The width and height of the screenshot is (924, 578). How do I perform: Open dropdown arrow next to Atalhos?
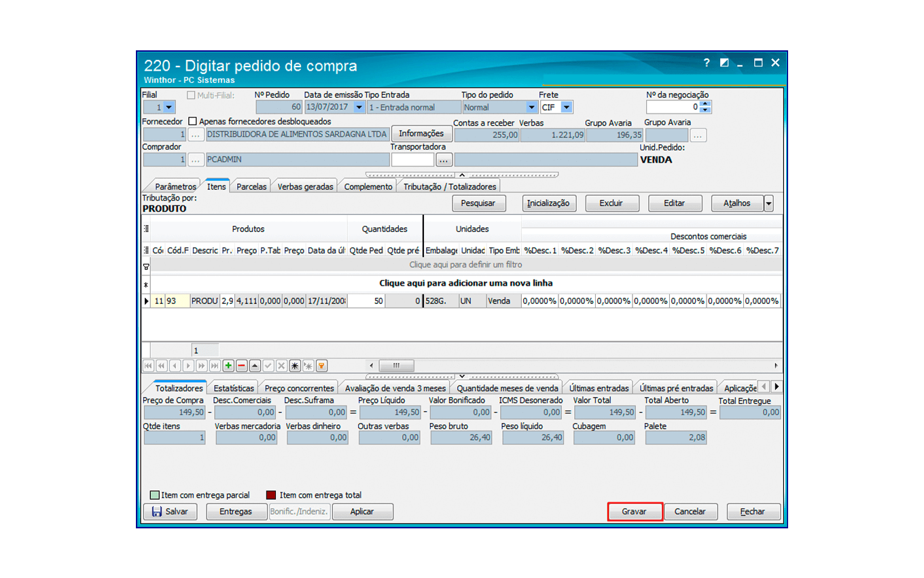click(768, 203)
